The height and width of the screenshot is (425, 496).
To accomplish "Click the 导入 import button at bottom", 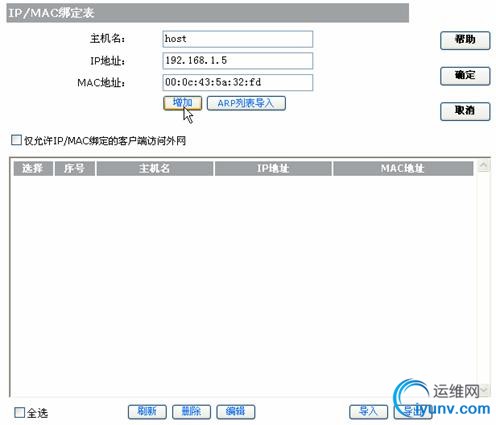I will pyautogui.click(x=368, y=412).
